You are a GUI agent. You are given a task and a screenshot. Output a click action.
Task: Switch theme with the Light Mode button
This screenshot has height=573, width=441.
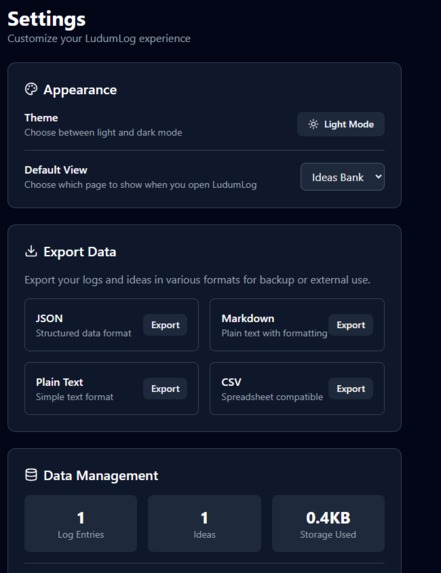click(341, 124)
